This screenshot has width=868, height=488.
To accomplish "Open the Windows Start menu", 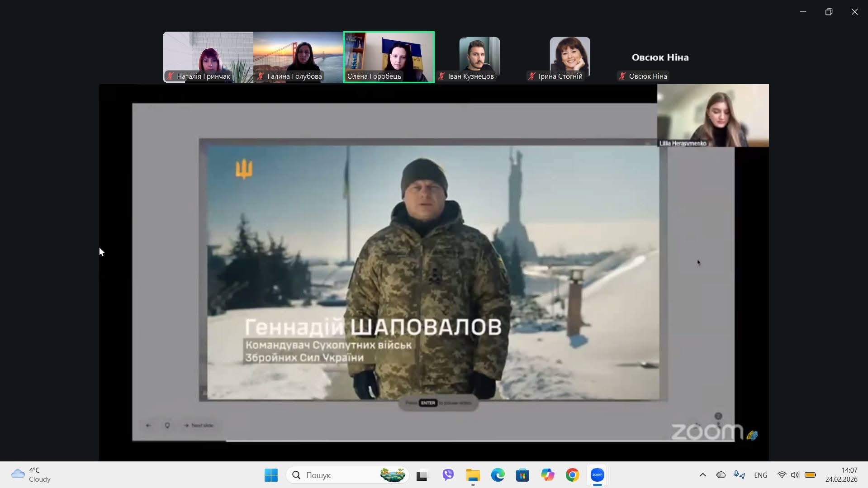I will 271,475.
